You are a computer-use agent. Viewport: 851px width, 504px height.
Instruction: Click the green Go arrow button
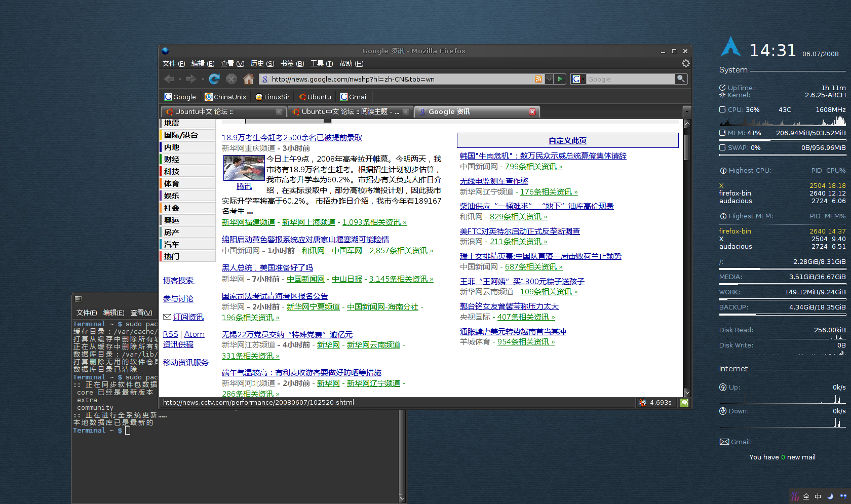[560, 79]
